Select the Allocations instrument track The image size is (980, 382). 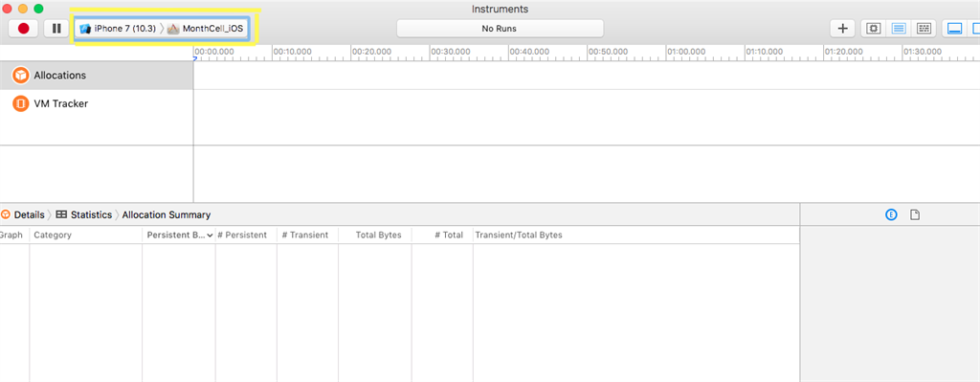coord(97,75)
